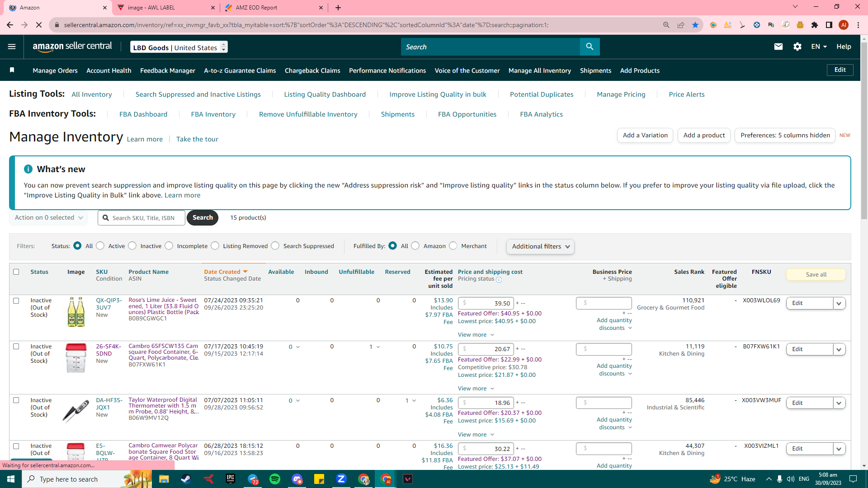Click the Cambro 6SFSCW135 Business Price field

(x=604, y=349)
